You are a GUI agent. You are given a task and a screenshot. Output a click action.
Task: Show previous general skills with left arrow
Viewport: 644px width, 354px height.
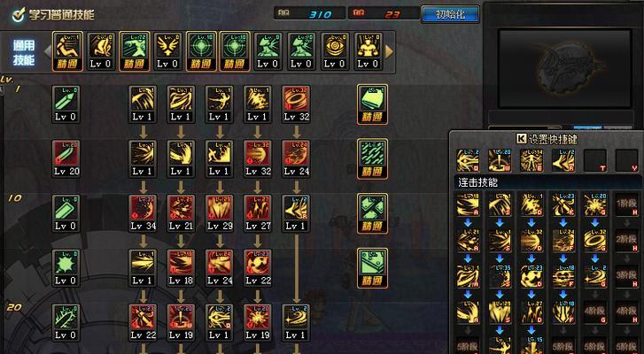point(47,51)
